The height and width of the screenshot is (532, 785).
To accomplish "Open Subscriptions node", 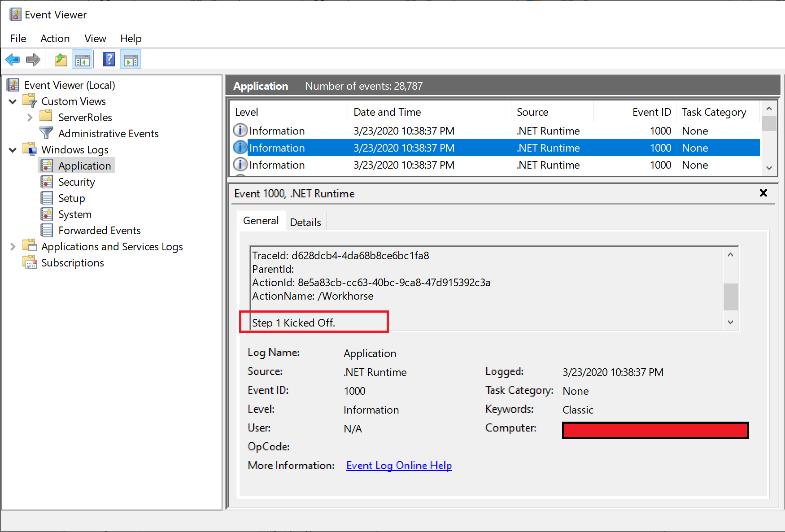I will 73,263.
